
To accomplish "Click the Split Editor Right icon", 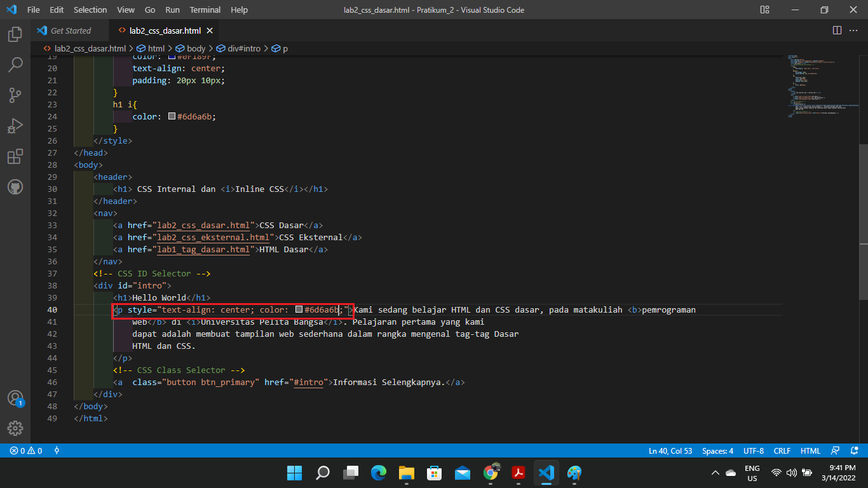I will coord(837,30).
